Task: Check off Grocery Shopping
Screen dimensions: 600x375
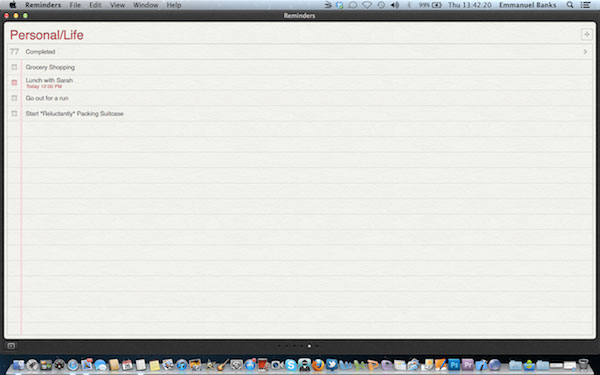Action: [14, 67]
